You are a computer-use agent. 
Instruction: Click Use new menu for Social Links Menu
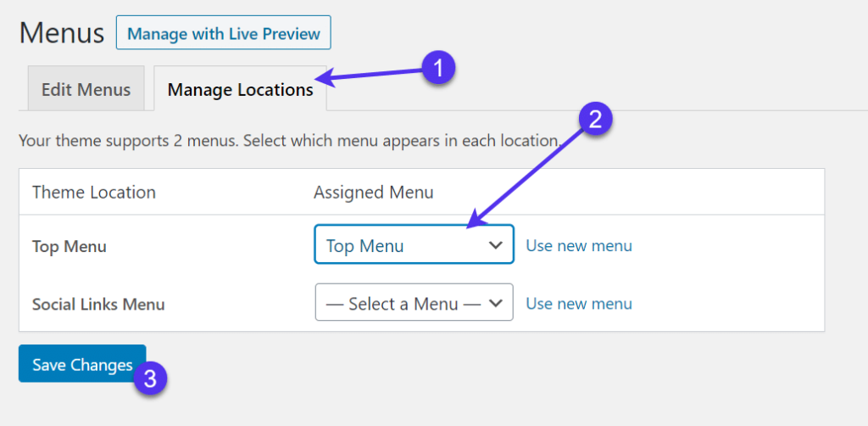click(x=579, y=303)
